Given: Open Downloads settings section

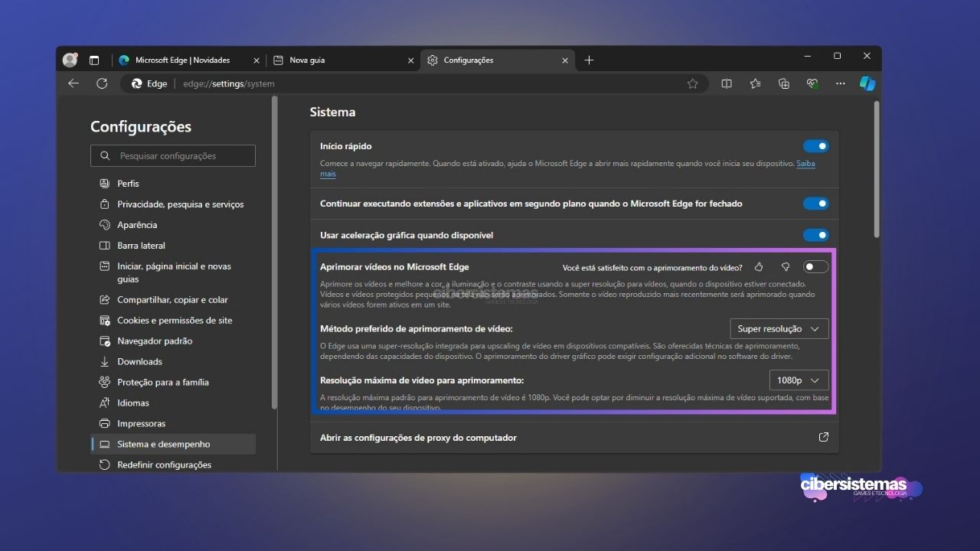Looking at the screenshot, I should tap(173, 361).
